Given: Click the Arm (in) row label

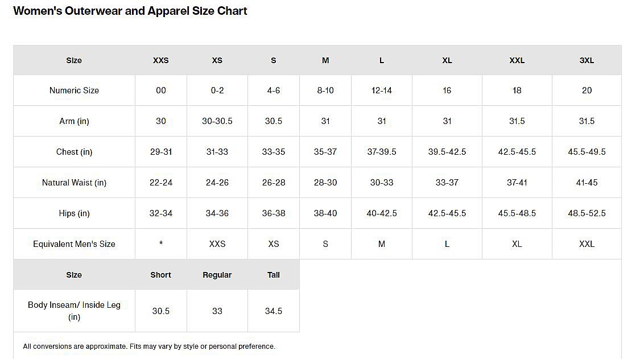Looking at the screenshot, I should click(74, 121).
